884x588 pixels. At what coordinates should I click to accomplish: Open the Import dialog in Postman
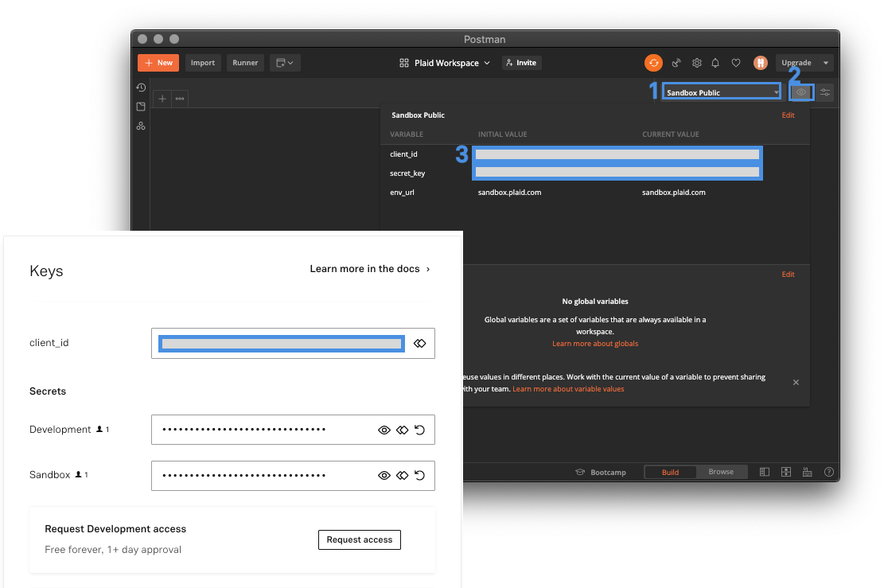[202, 63]
